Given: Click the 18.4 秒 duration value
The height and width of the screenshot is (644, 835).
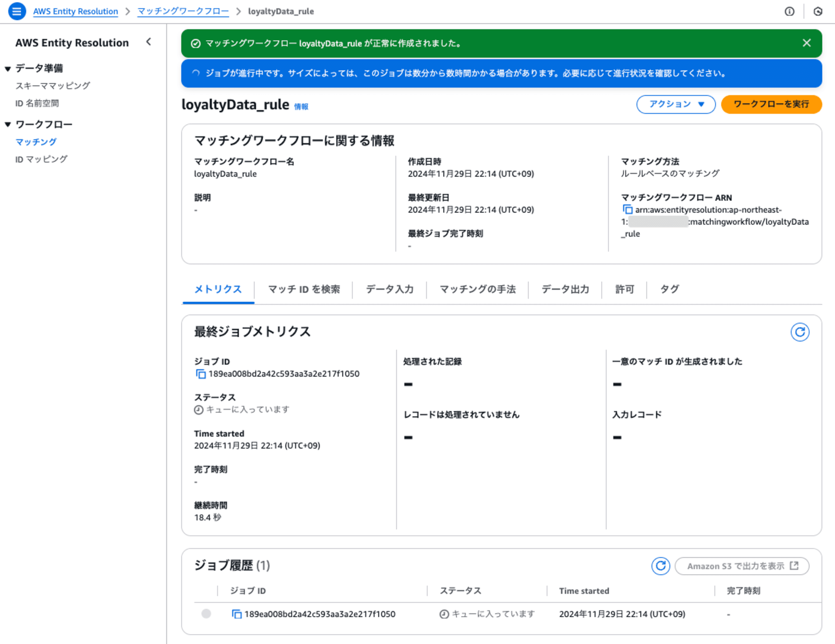Looking at the screenshot, I should click(x=207, y=517).
